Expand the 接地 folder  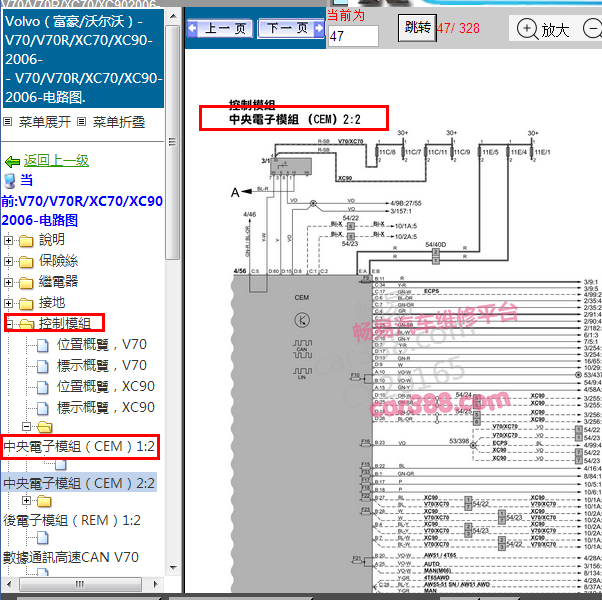[8, 303]
